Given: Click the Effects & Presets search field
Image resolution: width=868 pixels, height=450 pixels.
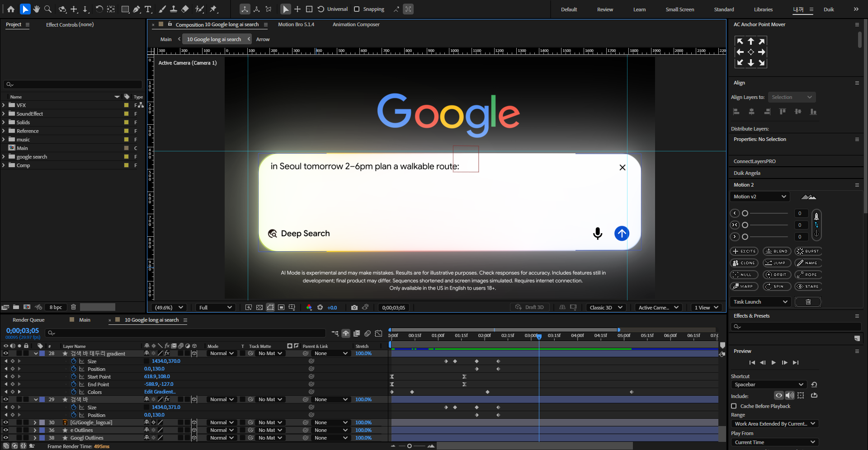Looking at the screenshot, I should (796, 326).
